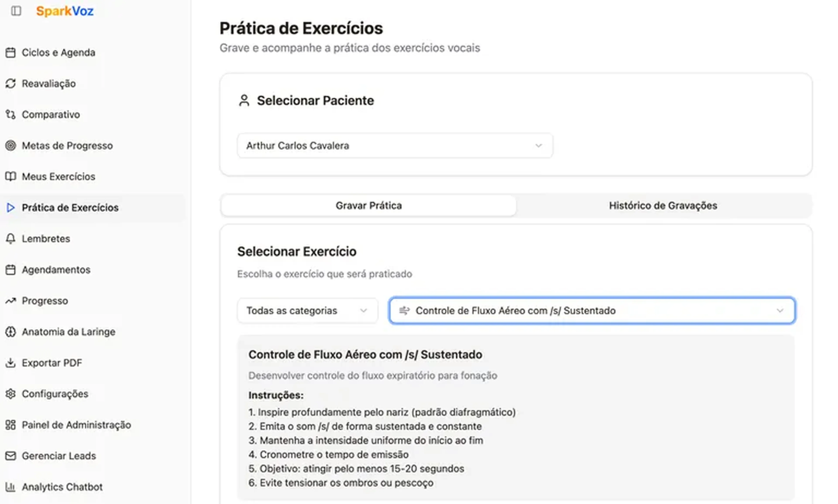838x504 pixels.
Task: Click the Meus Exercícios book icon
Action: (x=10, y=177)
